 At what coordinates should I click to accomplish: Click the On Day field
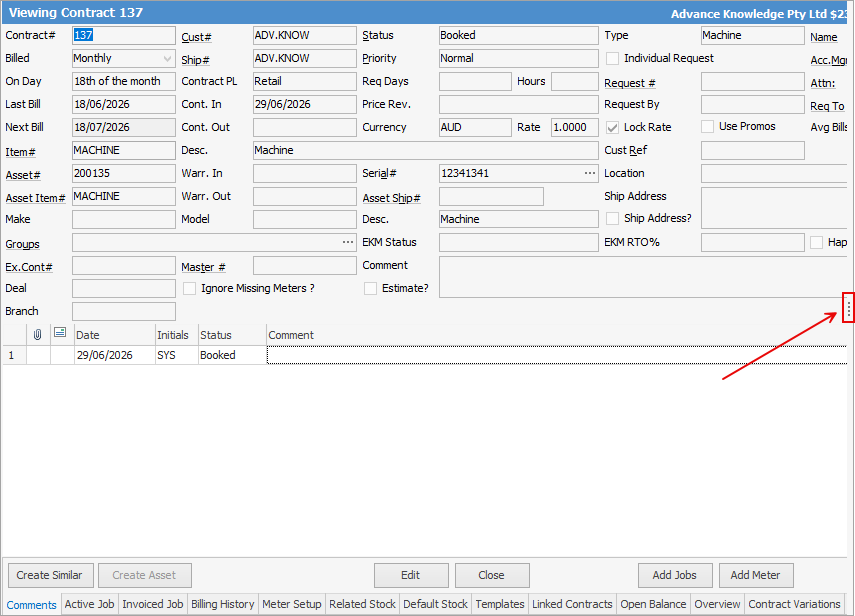[x=124, y=81]
